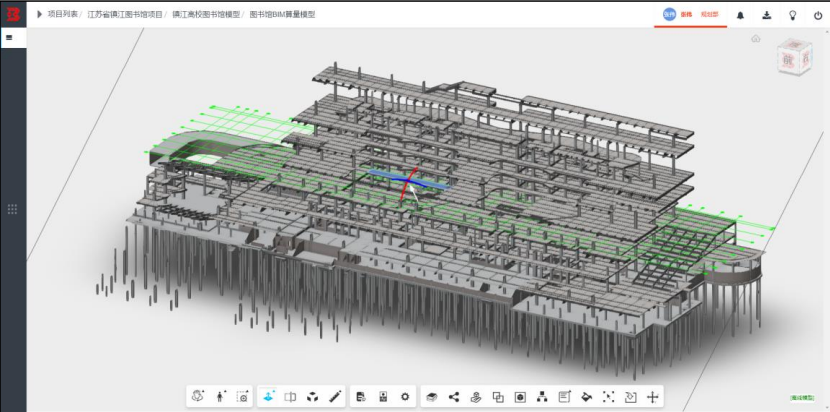Viewport: 830px width, 412px height.
Task: Open 镇江高校图书馆模型 breadcrumb
Action: point(206,14)
